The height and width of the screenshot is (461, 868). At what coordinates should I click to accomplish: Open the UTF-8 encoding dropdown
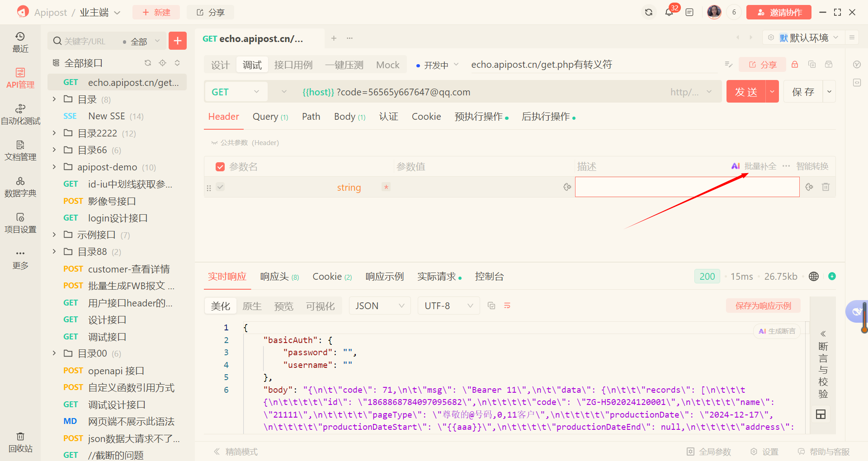point(448,306)
